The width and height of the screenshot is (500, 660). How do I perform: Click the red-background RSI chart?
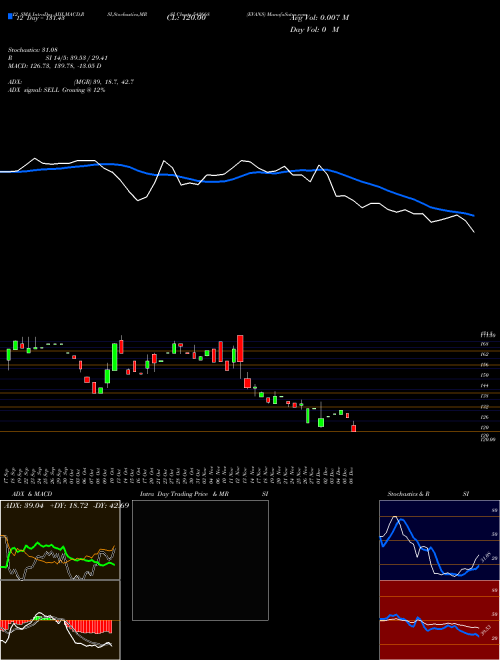[439, 620]
